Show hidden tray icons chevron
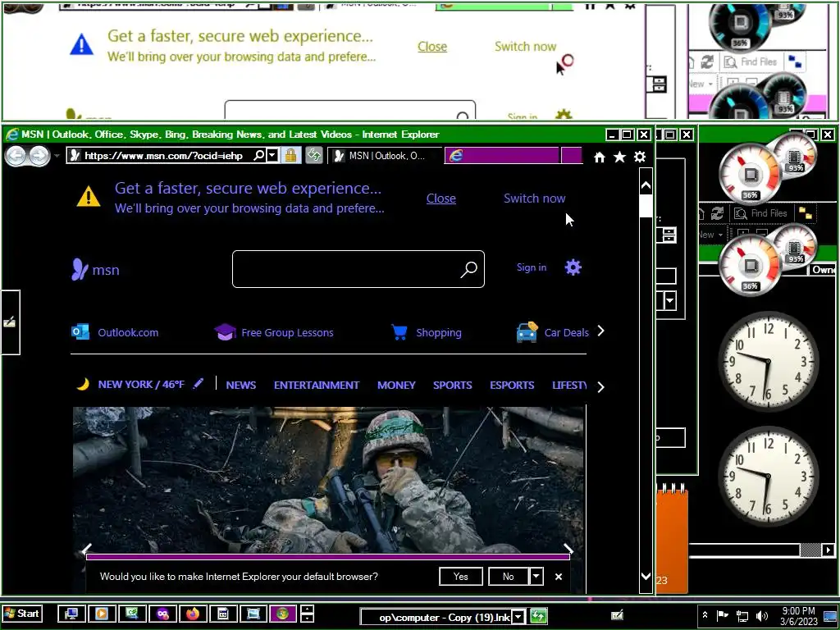Viewport: 840px width, 630px height. point(705,615)
